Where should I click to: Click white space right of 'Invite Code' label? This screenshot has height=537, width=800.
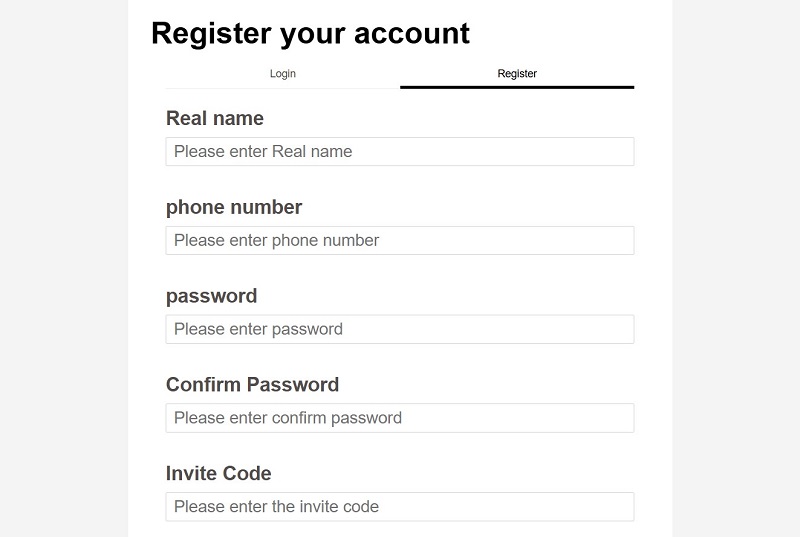coord(450,473)
